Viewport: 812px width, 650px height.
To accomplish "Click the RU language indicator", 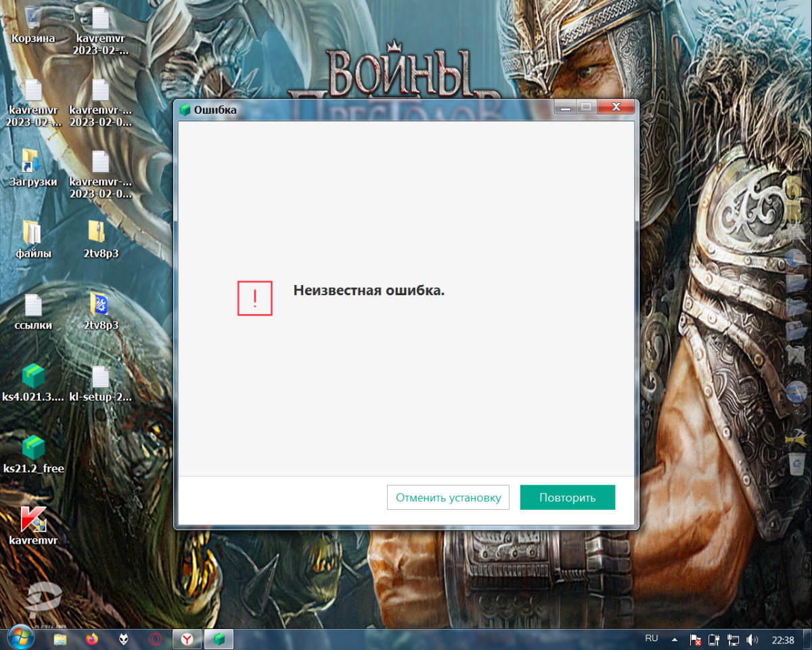I will click(652, 638).
